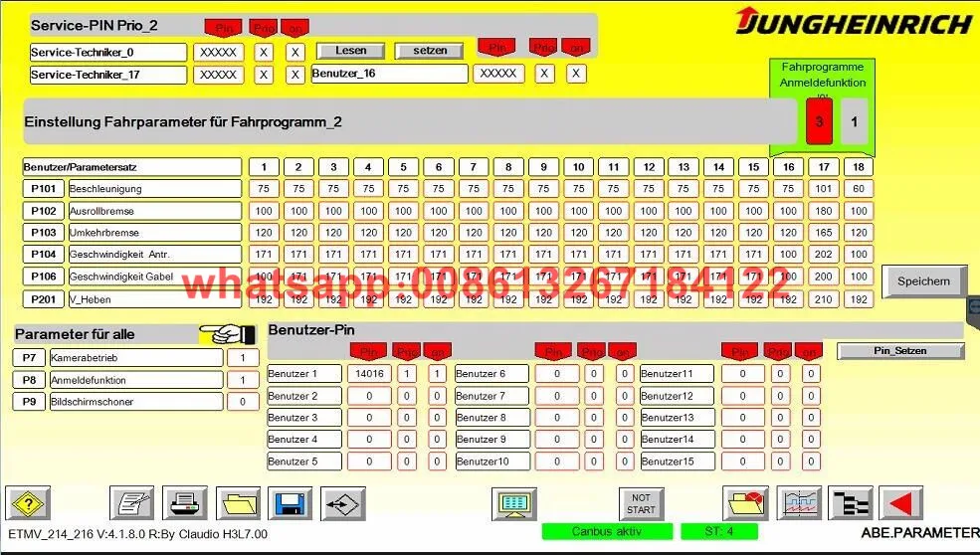Viewport: 980px width, 555px height.
Task: Select the red Fahrprogramm 3 button
Action: point(819,122)
